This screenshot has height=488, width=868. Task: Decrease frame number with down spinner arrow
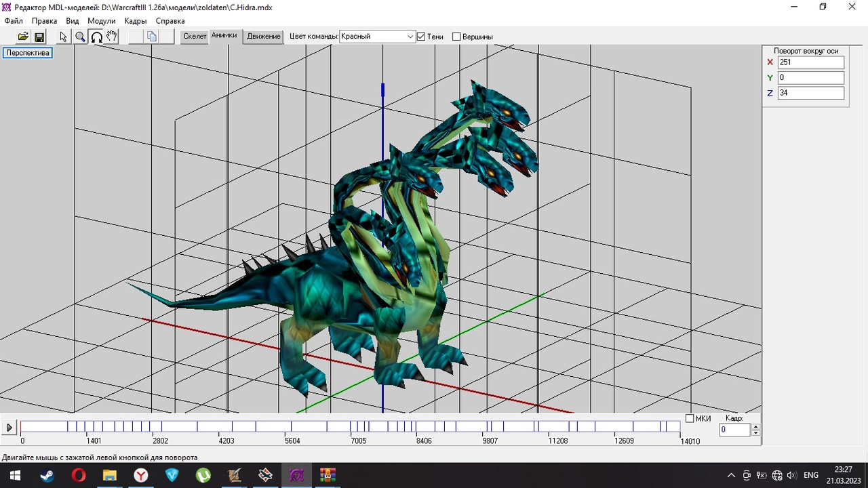[755, 433]
